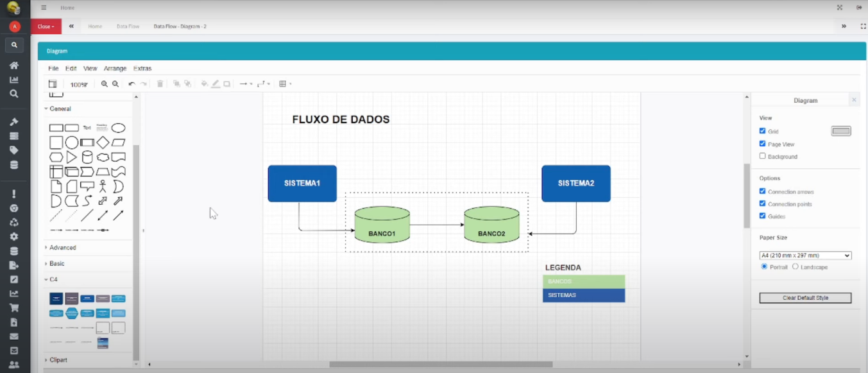
Task: Toggle the Connection arrows checkbox
Action: [763, 191]
